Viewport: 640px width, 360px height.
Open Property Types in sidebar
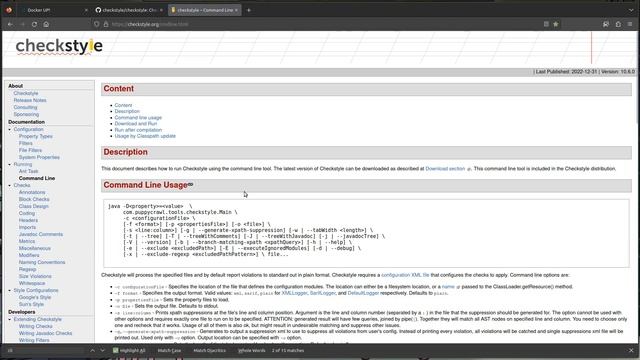[x=36, y=136]
